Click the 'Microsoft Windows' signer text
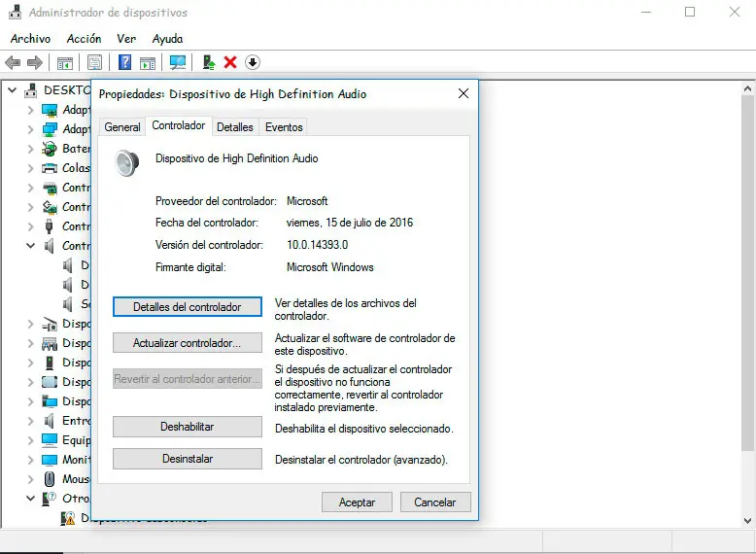 point(329,267)
